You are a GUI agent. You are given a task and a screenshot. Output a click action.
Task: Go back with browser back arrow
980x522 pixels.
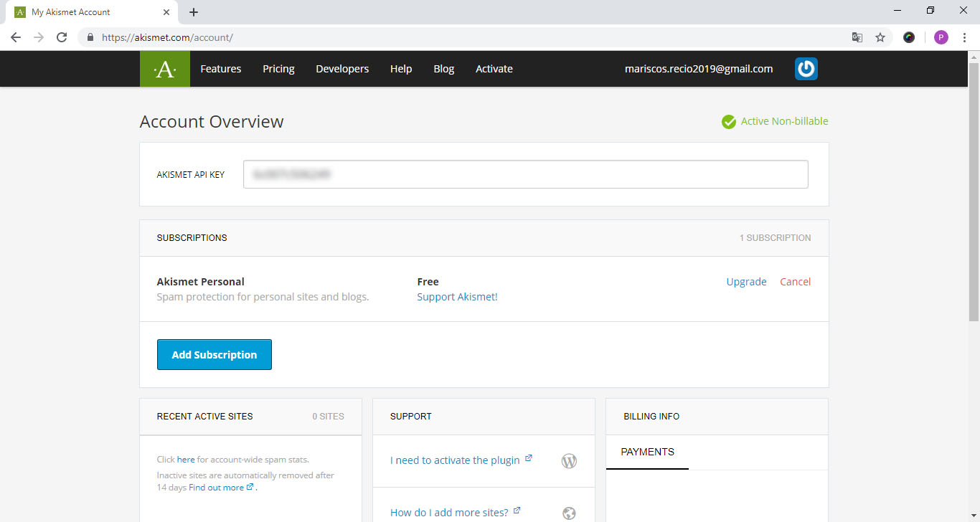(x=16, y=37)
